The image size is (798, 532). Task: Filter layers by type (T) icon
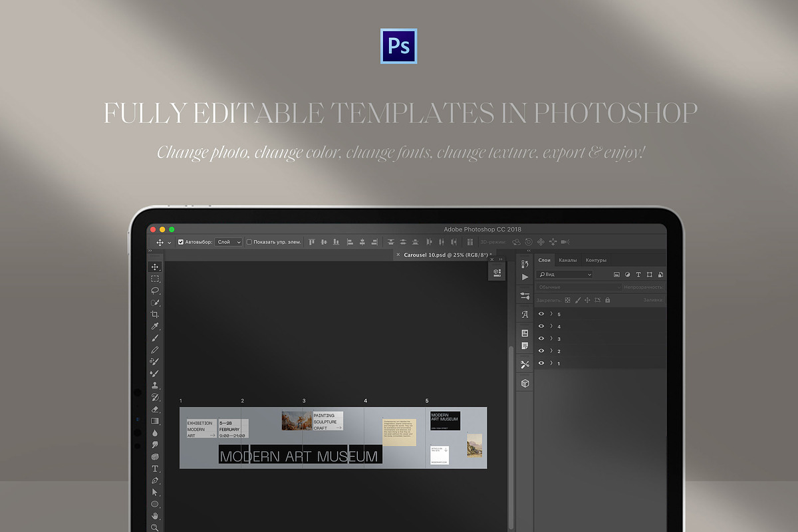(x=638, y=274)
